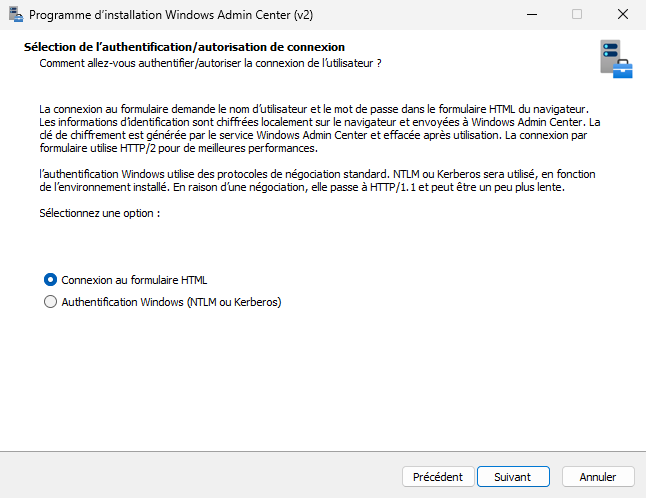The width and height of the screenshot is (646, 498).
Task: Click the paragraph starting 'La connexion au formulaire'
Action: (320, 129)
